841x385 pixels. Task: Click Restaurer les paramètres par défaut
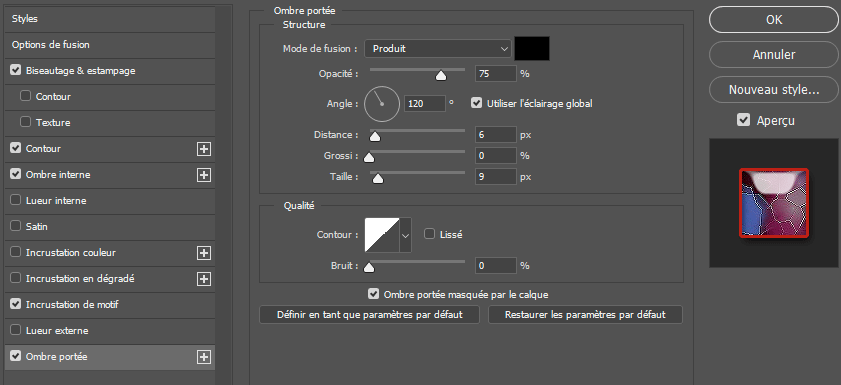[585, 315]
